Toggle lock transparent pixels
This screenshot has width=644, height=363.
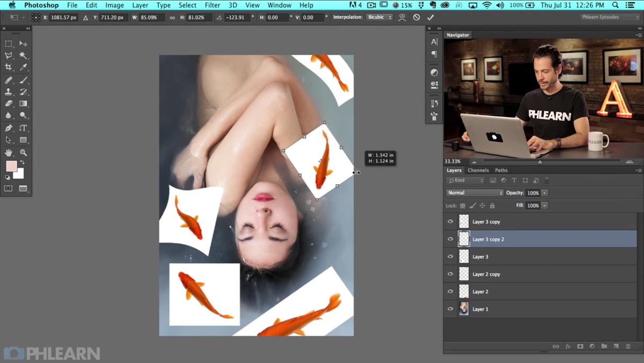tap(463, 206)
